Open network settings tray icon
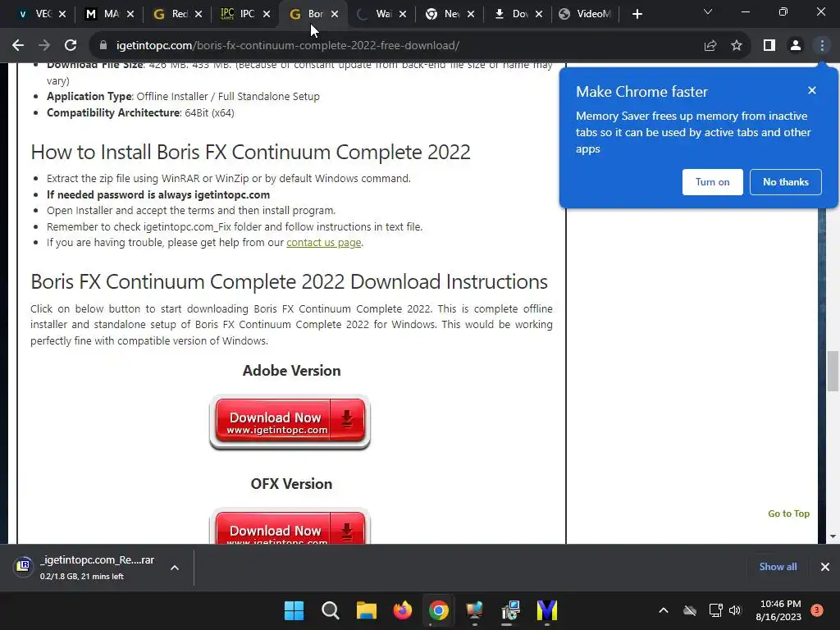This screenshot has height=630, width=840. [x=715, y=610]
